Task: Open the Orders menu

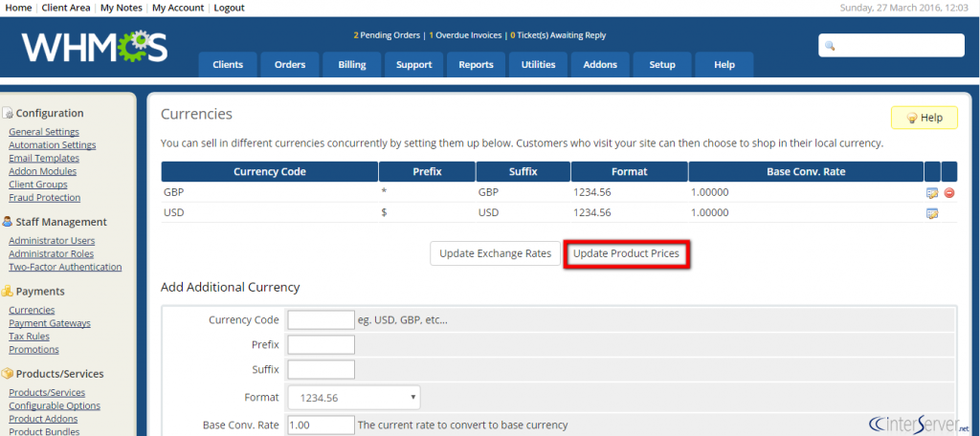Action: pos(290,65)
